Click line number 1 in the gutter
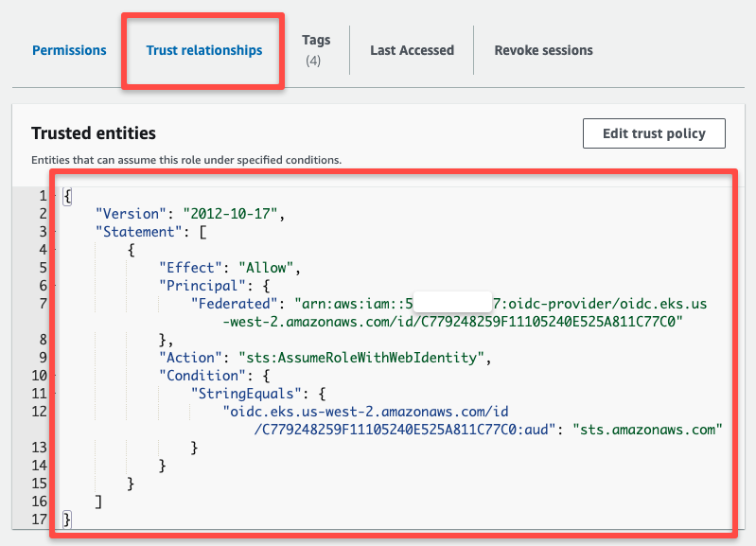The image size is (756, 546). pyautogui.click(x=42, y=196)
